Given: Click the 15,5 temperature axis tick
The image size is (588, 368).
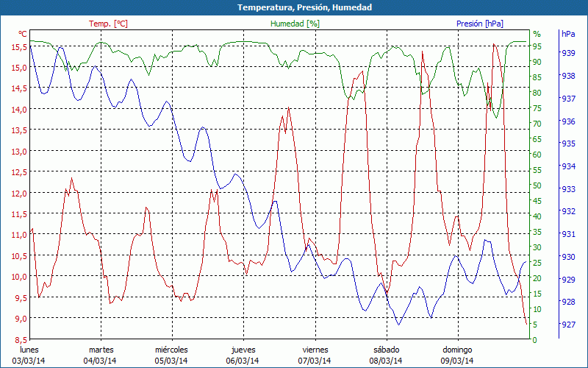Looking at the screenshot, I should coord(19,46).
